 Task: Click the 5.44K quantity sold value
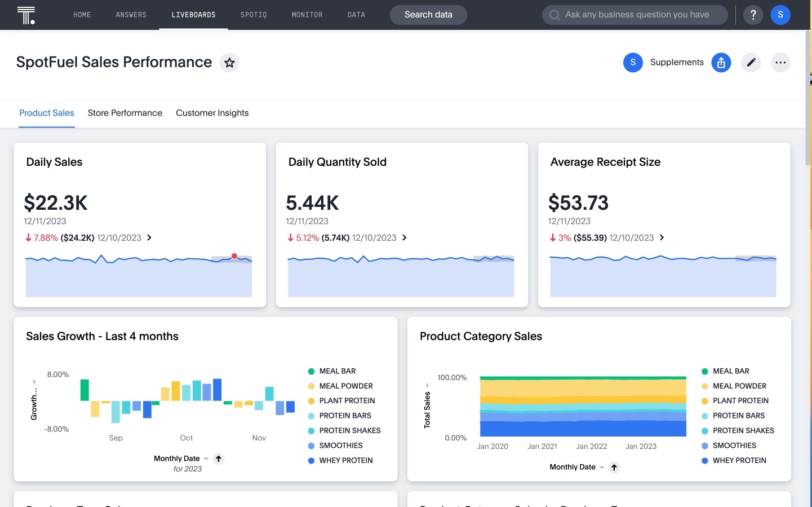312,202
